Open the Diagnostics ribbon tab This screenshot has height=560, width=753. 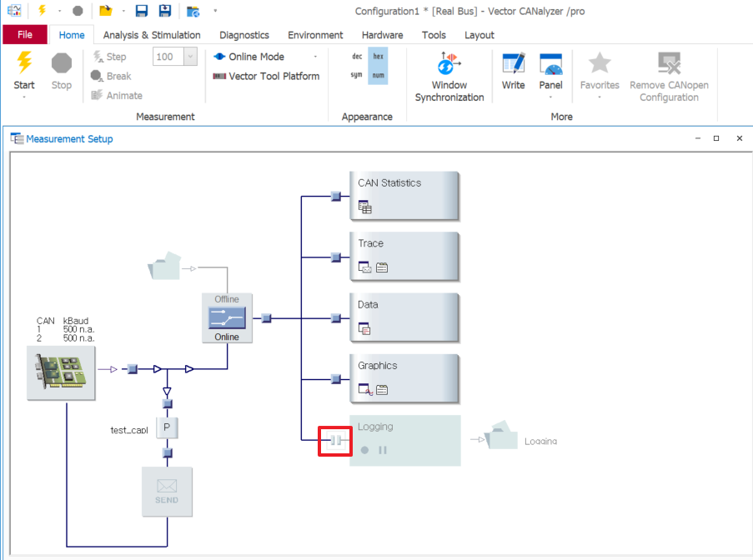tap(244, 35)
